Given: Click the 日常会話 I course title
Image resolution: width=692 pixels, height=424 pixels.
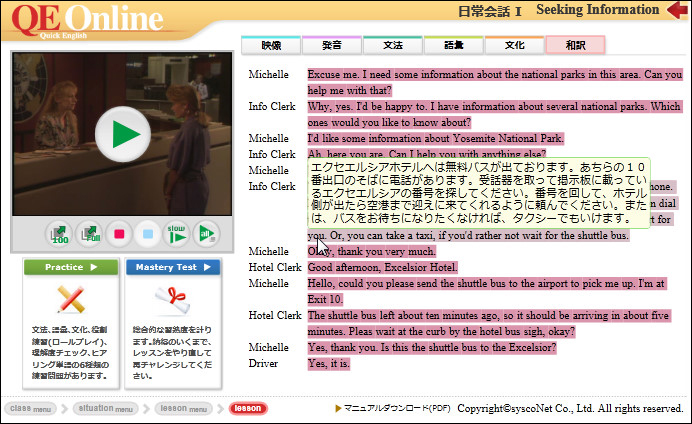Looking at the screenshot, I should point(489,11).
